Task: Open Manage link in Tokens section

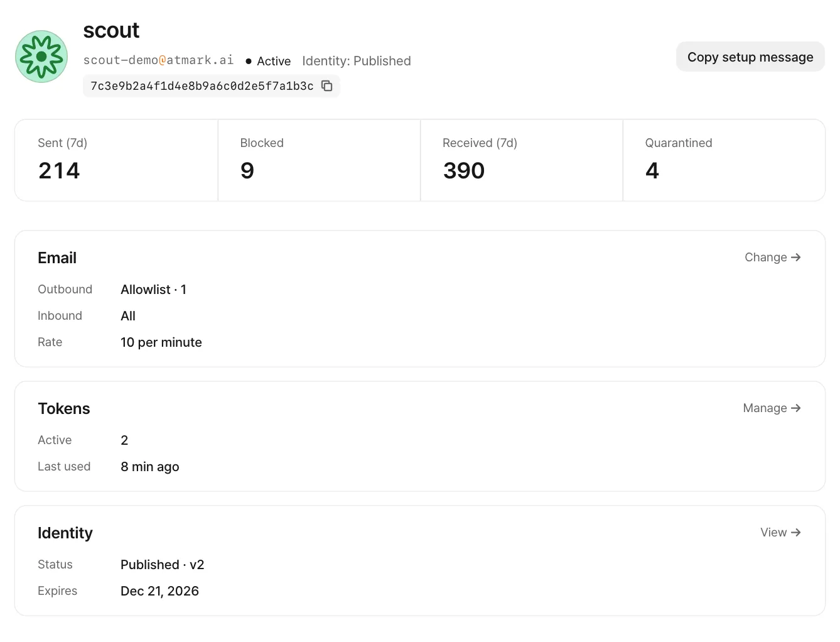Action: pos(772,408)
